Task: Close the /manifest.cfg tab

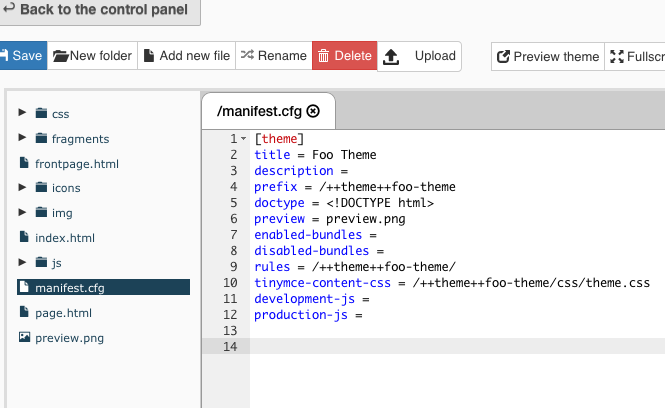Action: pos(313,111)
